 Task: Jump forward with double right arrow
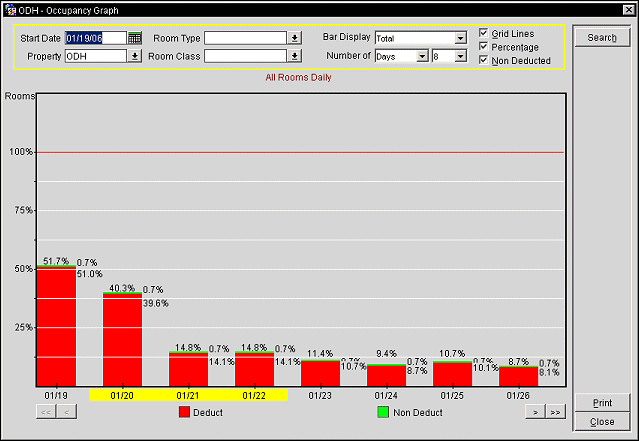coord(555,411)
